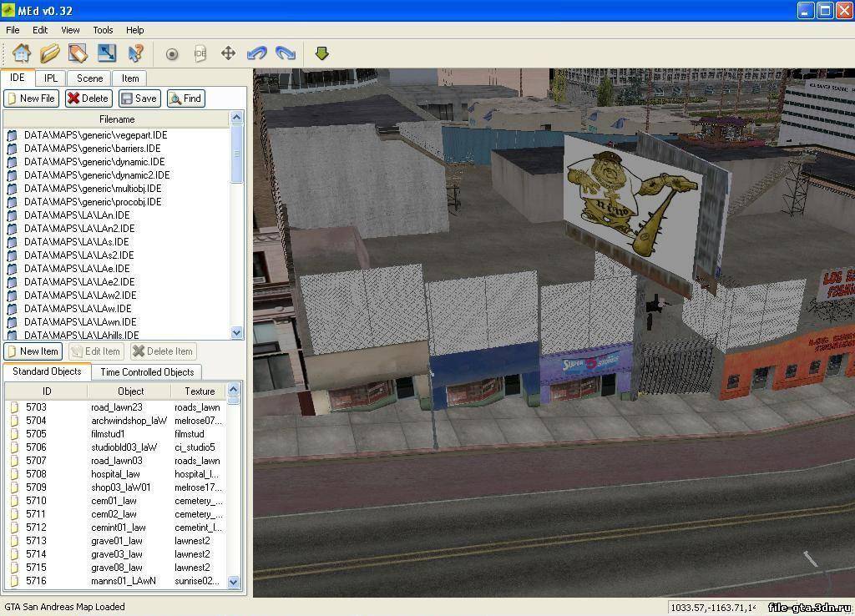The height and width of the screenshot is (616, 855).
Task: Open the View menu
Action: (70, 30)
